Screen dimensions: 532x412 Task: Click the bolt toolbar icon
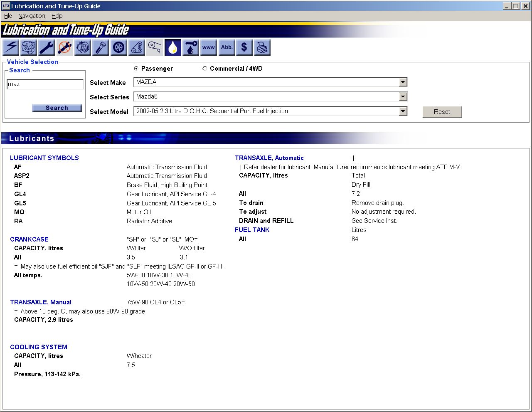point(101,47)
